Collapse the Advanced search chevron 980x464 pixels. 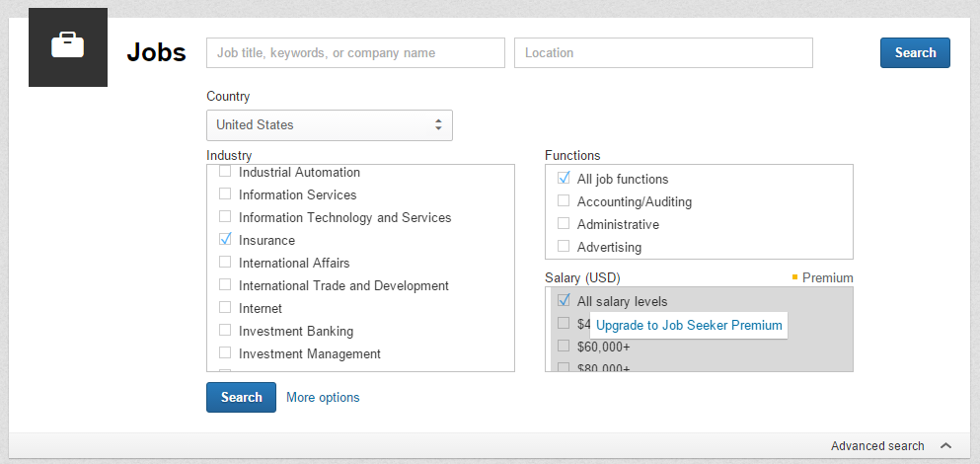(x=945, y=446)
